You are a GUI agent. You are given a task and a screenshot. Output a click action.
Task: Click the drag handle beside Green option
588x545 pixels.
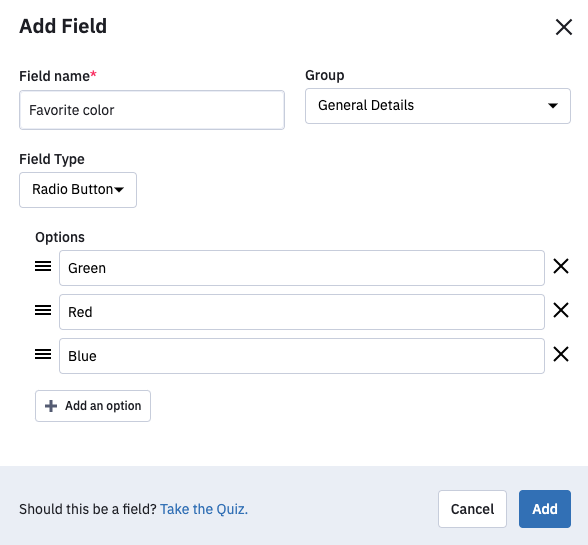pyautogui.click(x=43, y=266)
